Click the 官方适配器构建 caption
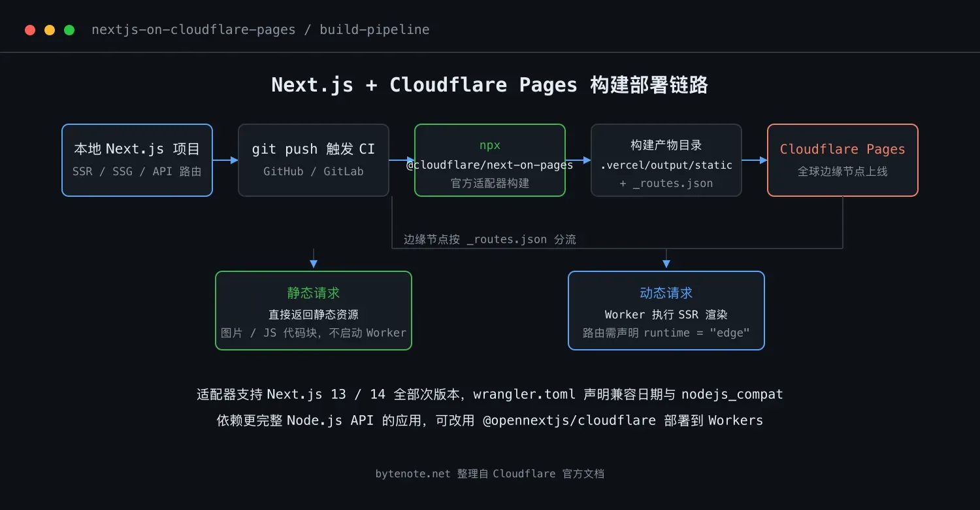The height and width of the screenshot is (510, 980). [x=490, y=184]
